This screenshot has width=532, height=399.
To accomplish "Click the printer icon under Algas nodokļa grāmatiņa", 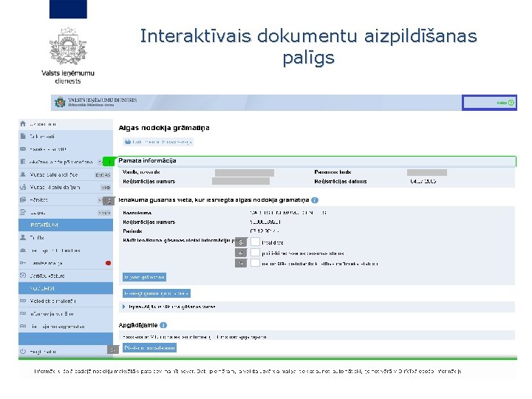I will coord(128,142).
